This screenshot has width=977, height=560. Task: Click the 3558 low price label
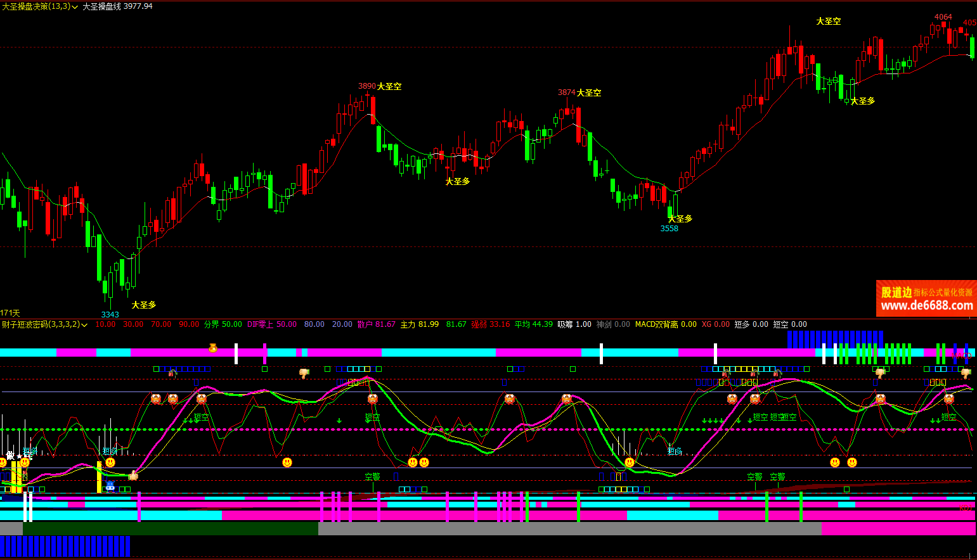669,229
